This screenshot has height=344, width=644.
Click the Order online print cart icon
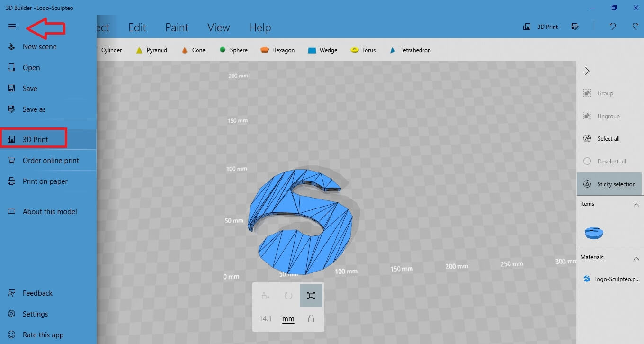(12, 161)
